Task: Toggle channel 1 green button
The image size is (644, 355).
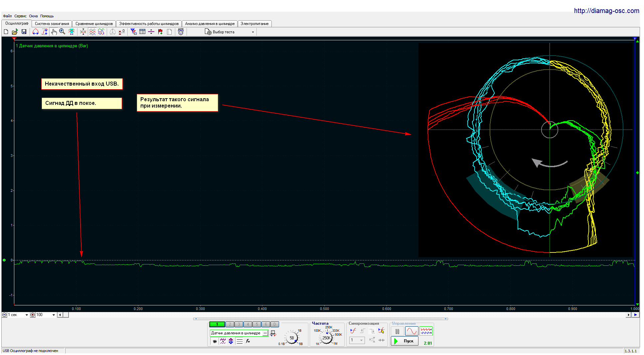Action: click(217, 324)
